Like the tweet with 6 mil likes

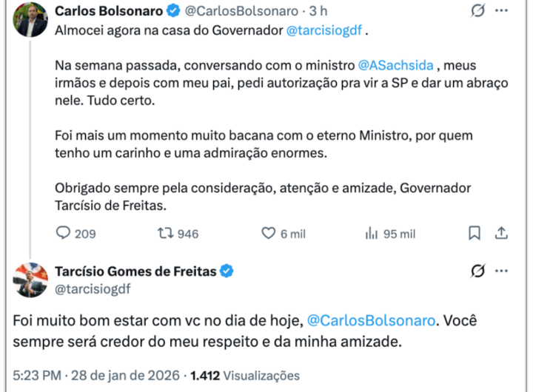(x=269, y=234)
